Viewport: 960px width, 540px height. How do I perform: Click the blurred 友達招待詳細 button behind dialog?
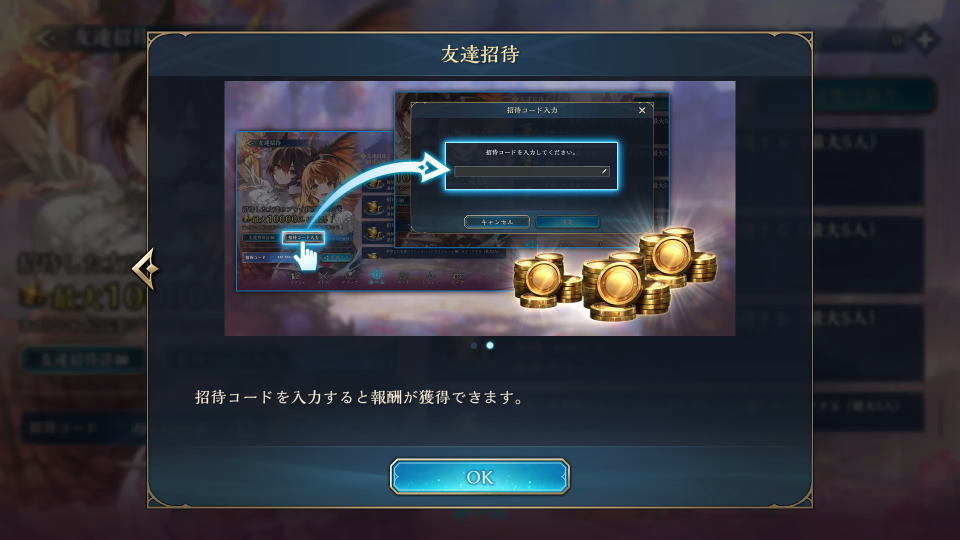tap(83, 359)
